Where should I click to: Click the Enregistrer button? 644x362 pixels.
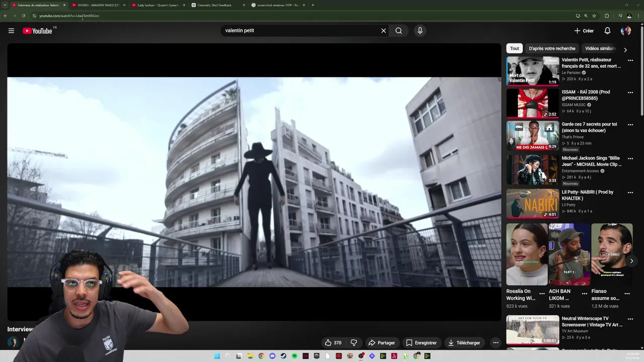point(421,343)
